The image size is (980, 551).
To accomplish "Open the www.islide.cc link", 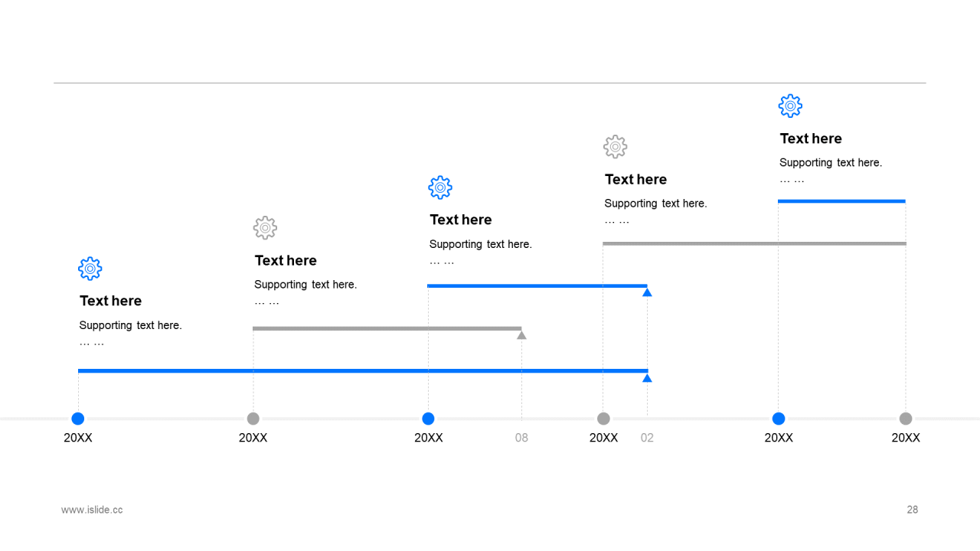I will point(92,510).
